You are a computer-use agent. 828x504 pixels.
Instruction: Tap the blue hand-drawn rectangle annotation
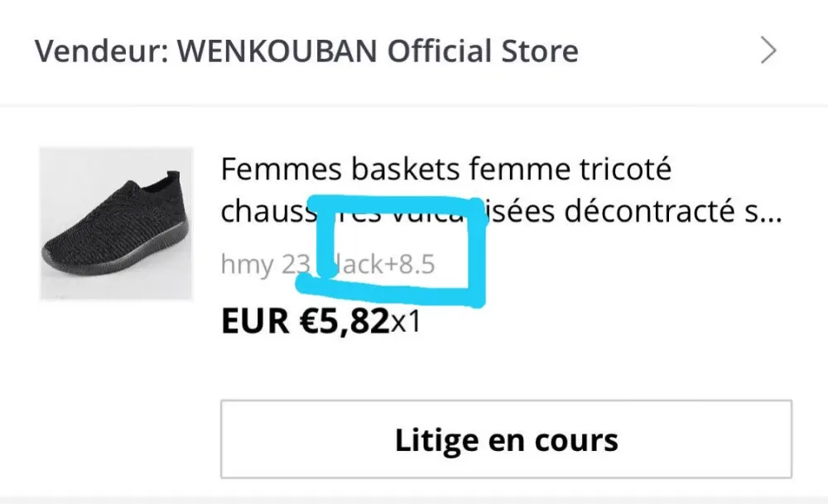click(392, 251)
